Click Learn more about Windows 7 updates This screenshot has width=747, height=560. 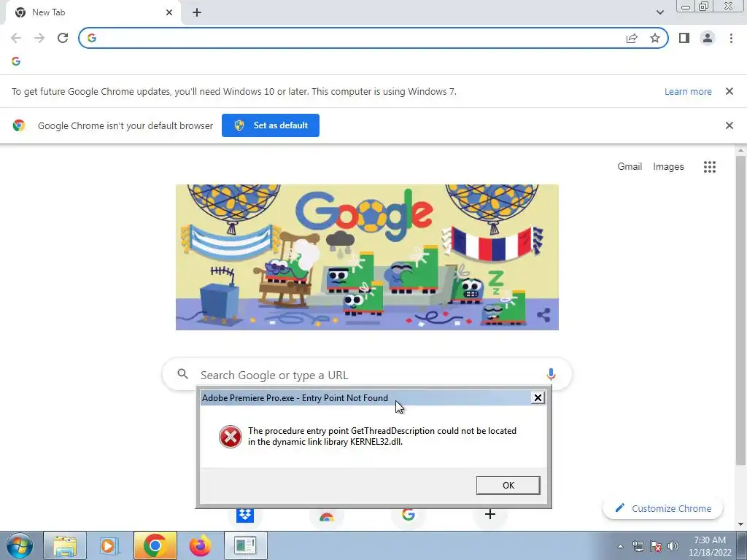[688, 91]
